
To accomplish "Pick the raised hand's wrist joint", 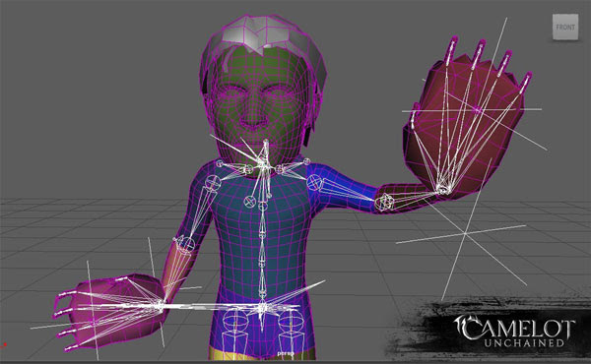I will pos(442,188).
